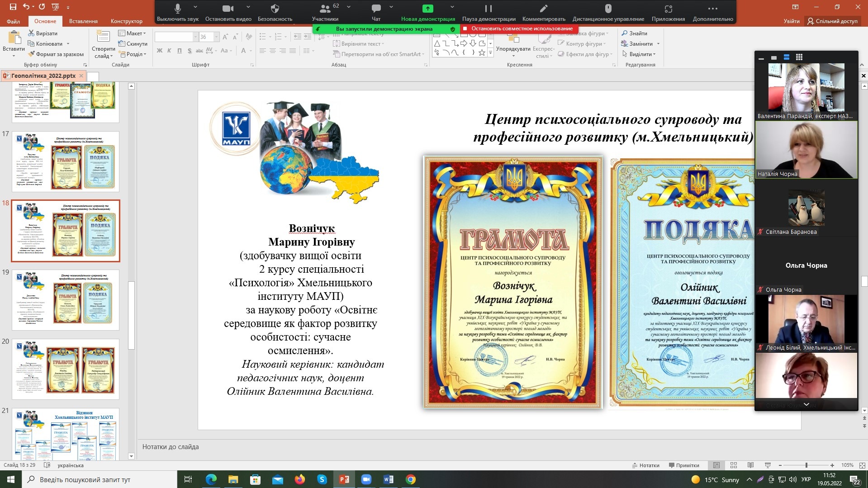Toggle Stop video camera button
This screenshot has height=488, width=868.
pos(228,9)
